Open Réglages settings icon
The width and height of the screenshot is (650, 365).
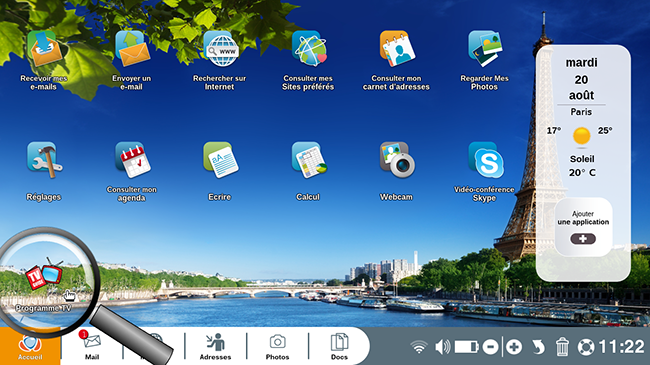(x=44, y=160)
